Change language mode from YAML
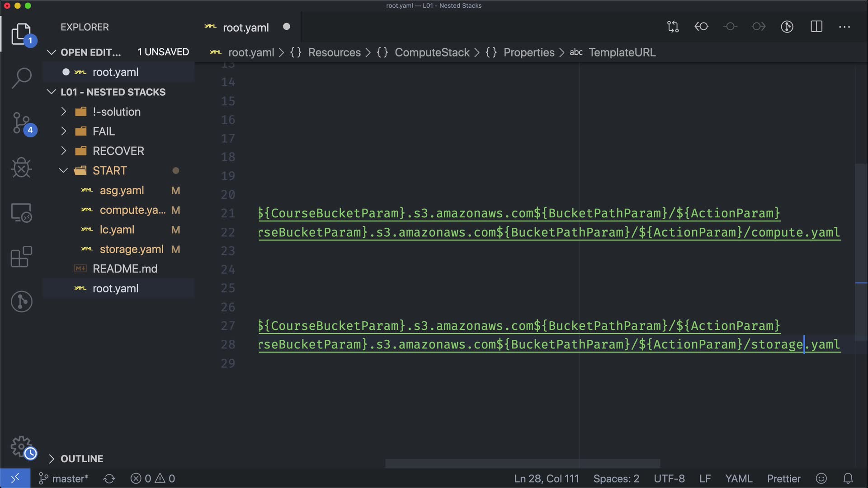The width and height of the screenshot is (868, 488). tap(738, 479)
